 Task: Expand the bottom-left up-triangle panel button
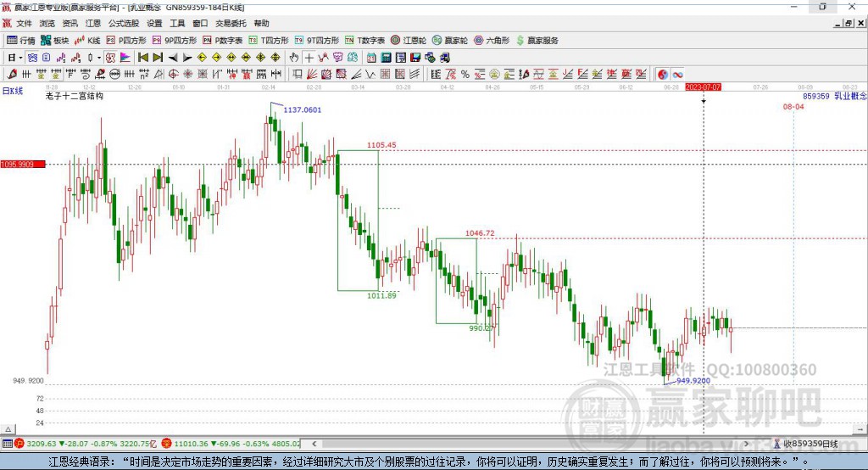pos(8,429)
